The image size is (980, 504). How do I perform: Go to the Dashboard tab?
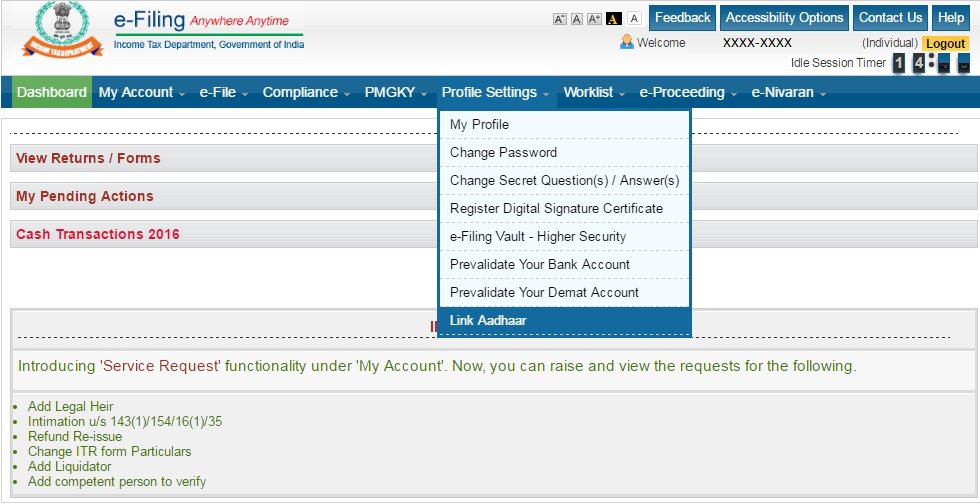point(52,92)
